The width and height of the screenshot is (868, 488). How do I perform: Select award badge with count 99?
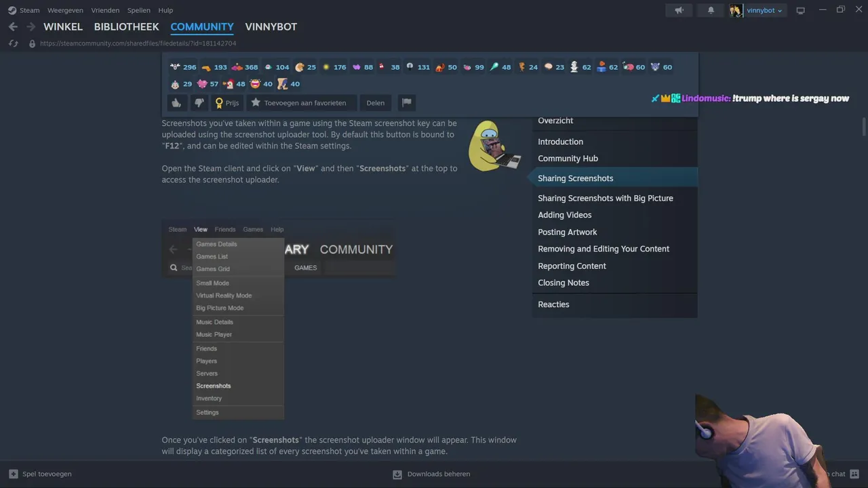473,67
